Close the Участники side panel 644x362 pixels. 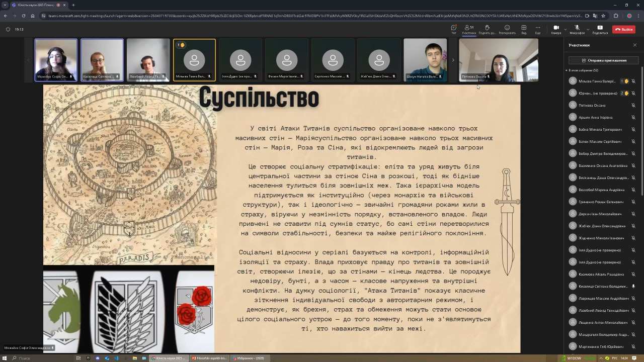click(634, 45)
